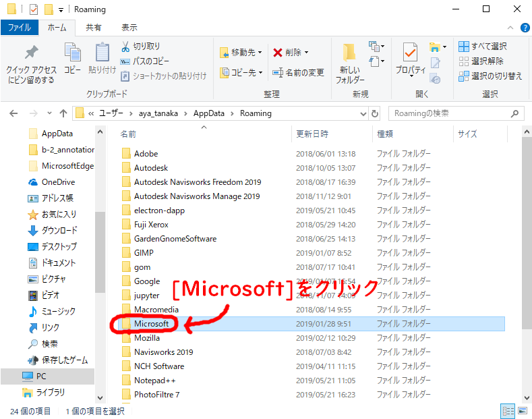Click the Rename (名前の変更) button
The image size is (532, 419).
(298, 72)
